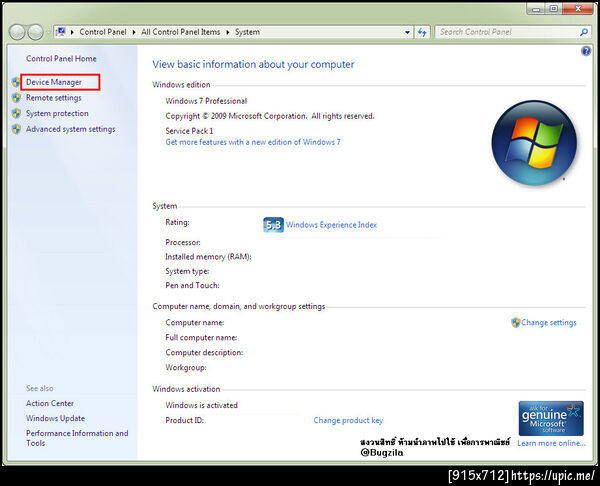Click the shield icon beside System protection
This screenshot has width=600, height=486.
16,114
